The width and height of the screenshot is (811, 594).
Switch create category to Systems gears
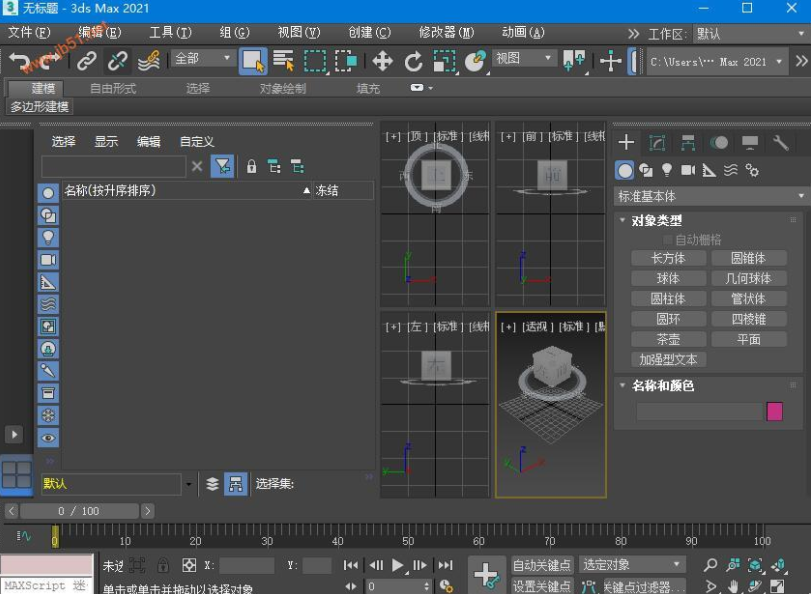click(x=752, y=170)
